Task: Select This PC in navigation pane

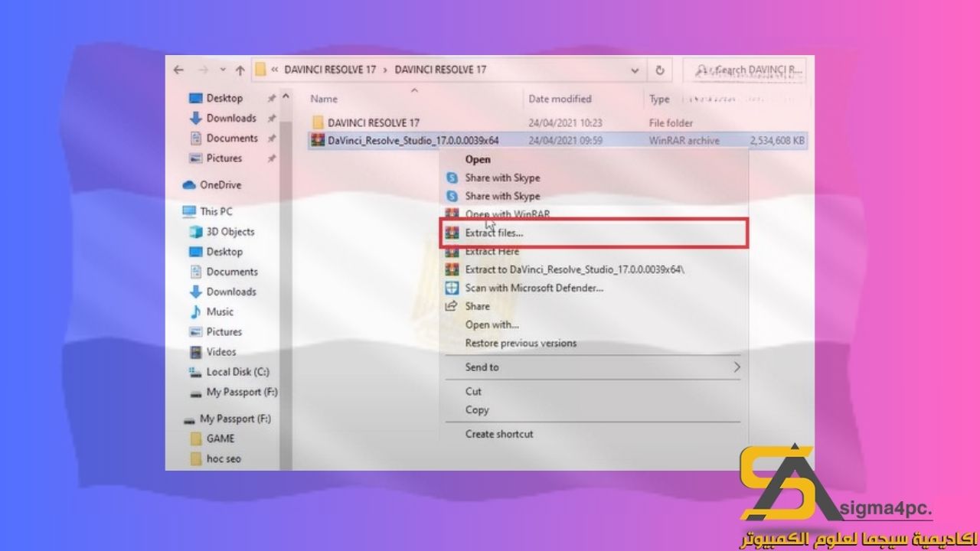Action: point(216,211)
